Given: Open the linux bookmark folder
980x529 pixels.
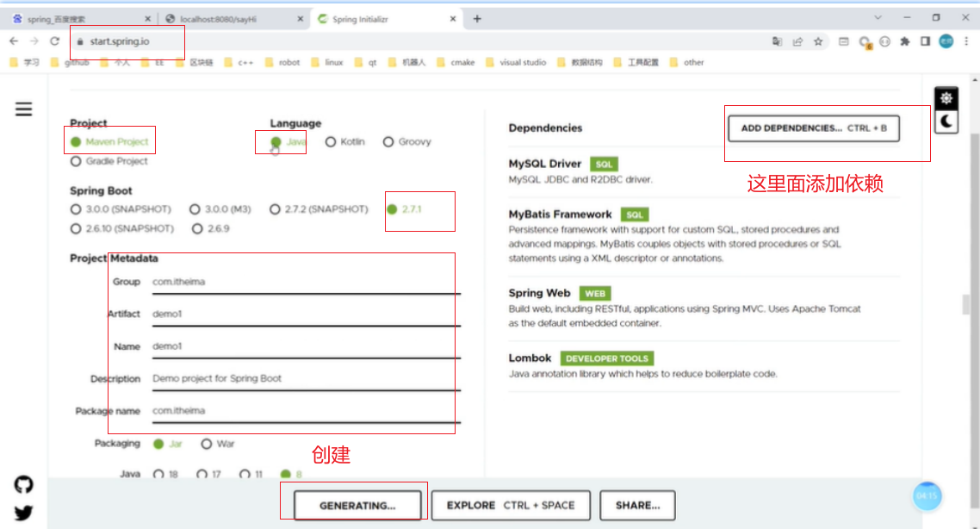Looking at the screenshot, I should (x=327, y=62).
